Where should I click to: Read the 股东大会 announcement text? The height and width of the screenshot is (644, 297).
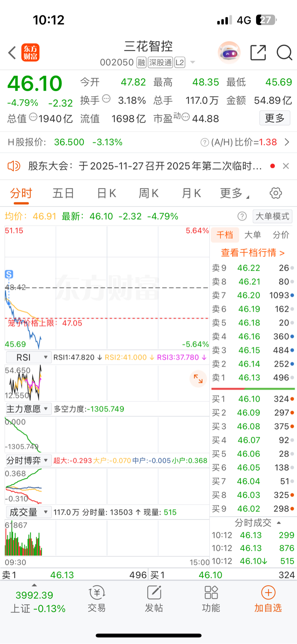pos(145,166)
